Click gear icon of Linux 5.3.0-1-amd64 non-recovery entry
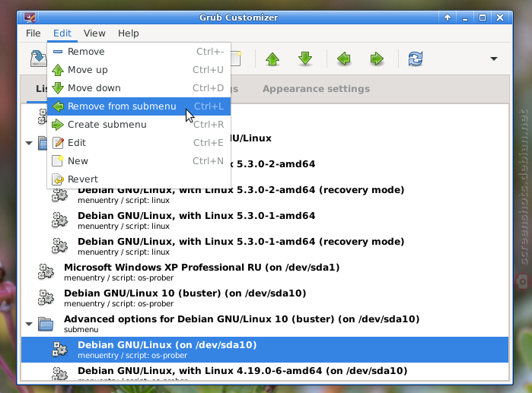The height and width of the screenshot is (393, 532). [x=59, y=220]
